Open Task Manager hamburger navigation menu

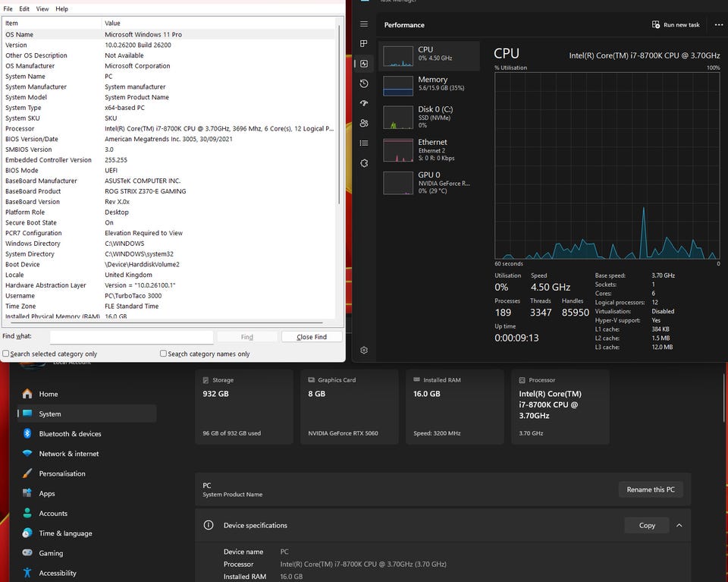(364, 24)
